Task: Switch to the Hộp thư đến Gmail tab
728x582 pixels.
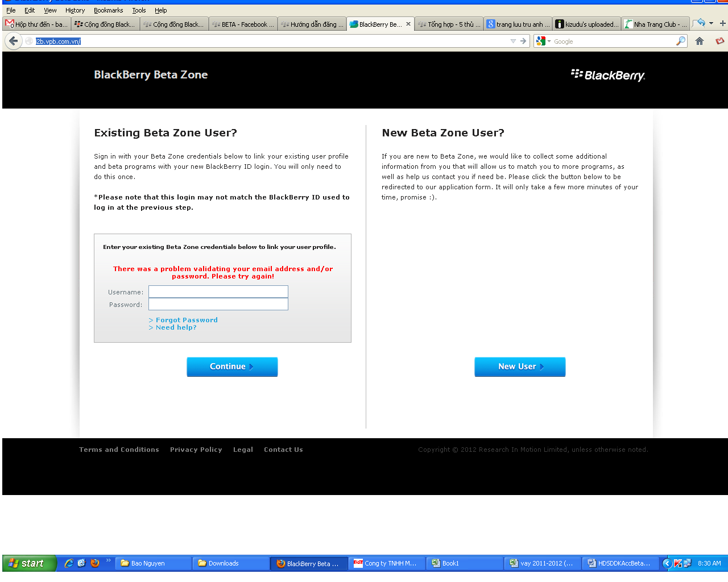Action: click(37, 24)
